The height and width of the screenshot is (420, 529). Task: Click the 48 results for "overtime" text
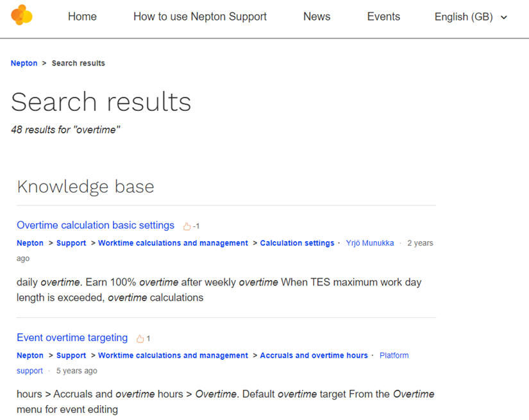[65, 130]
